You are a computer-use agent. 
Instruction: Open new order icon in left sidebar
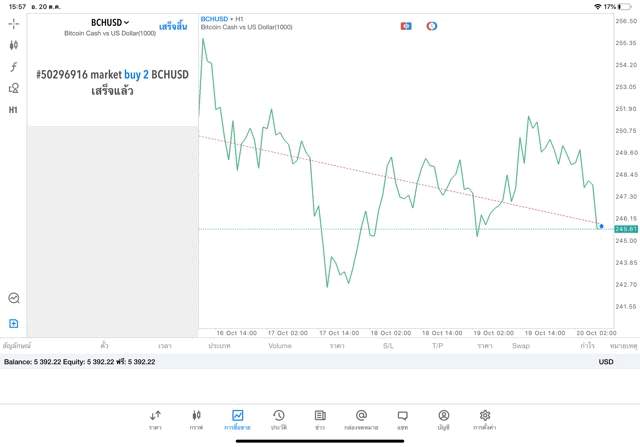click(13, 324)
